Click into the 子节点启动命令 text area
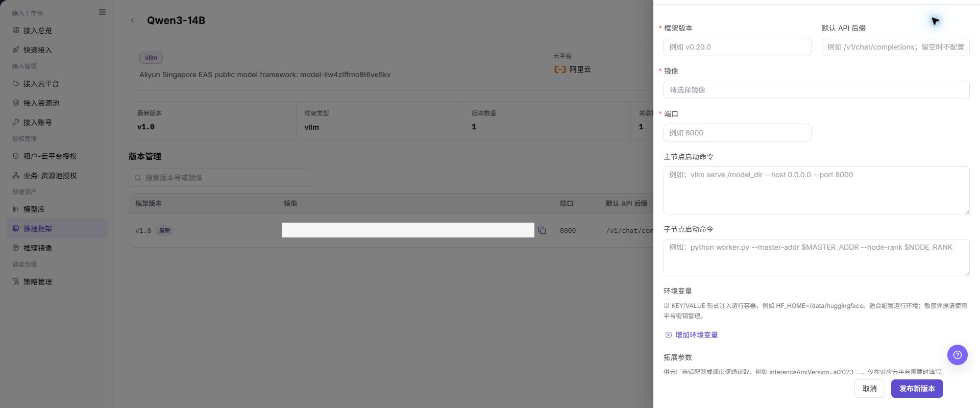This screenshot has height=408, width=980. point(817,258)
